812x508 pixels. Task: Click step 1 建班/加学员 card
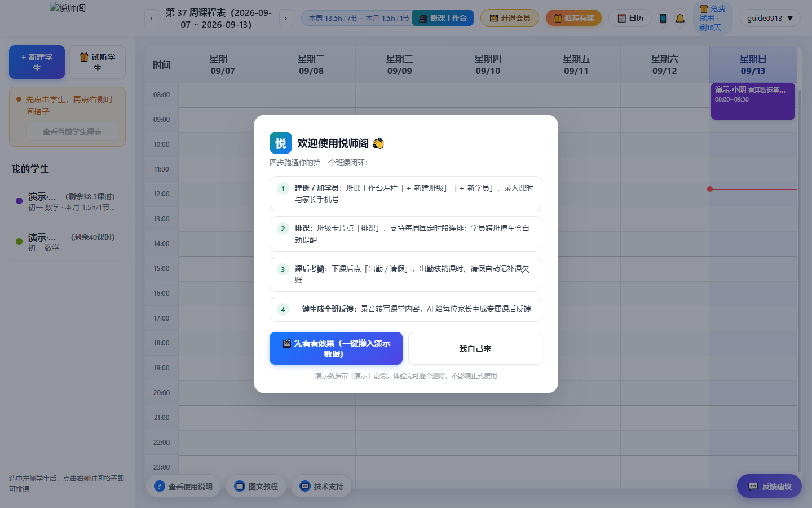(x=406, y=194)
